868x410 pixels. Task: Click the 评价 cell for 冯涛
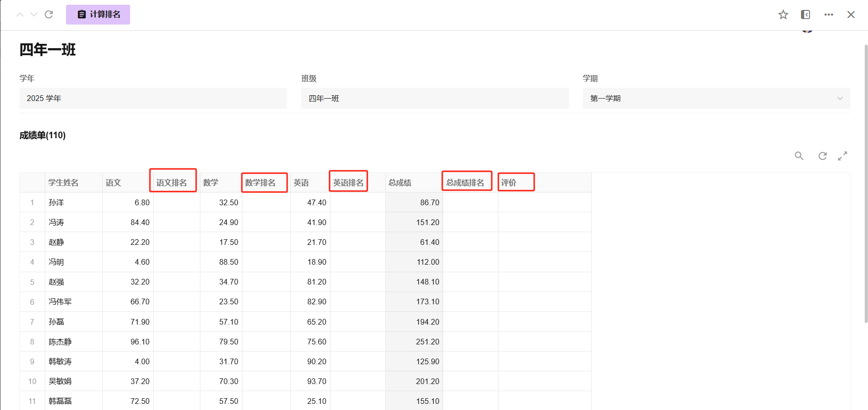point(544,222)
